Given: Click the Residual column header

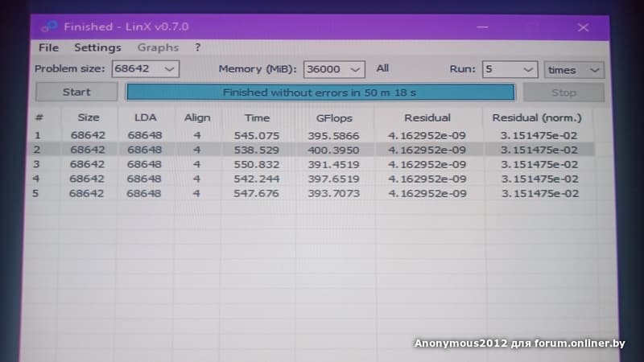Looking at the screenshot, I should tap(427, 117).
